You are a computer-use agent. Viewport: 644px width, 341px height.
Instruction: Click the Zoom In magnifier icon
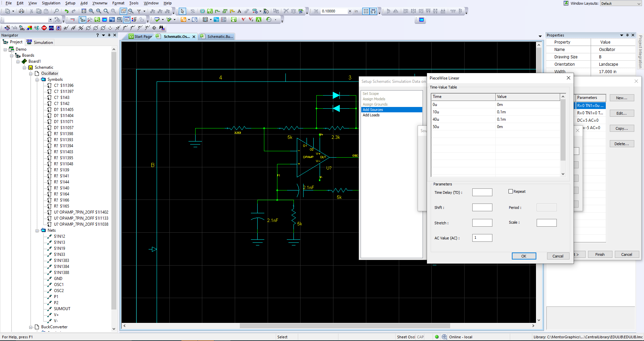(91, 11)
